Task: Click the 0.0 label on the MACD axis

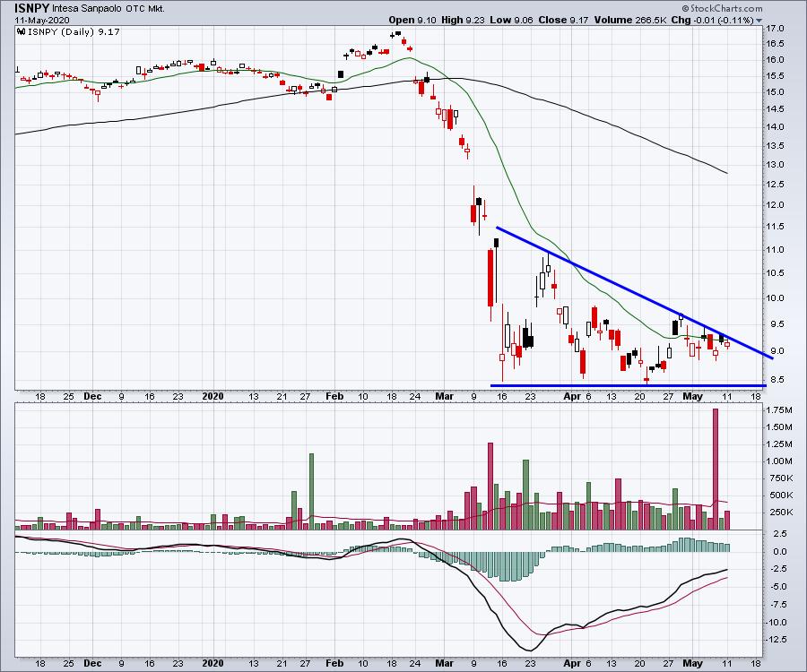Action: 780,551
